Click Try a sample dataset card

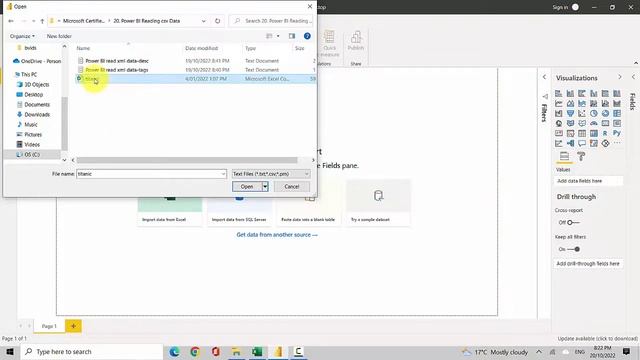(x=378, y=202)
